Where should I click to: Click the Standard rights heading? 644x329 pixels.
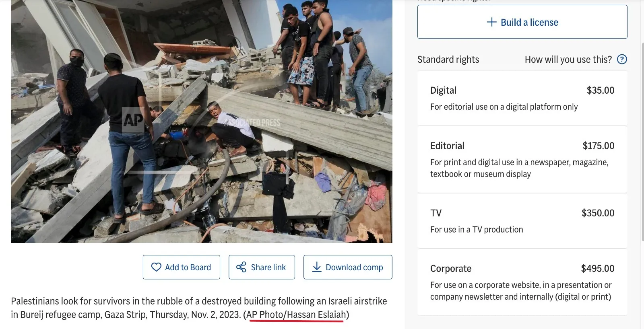click(x=448, y=60)
